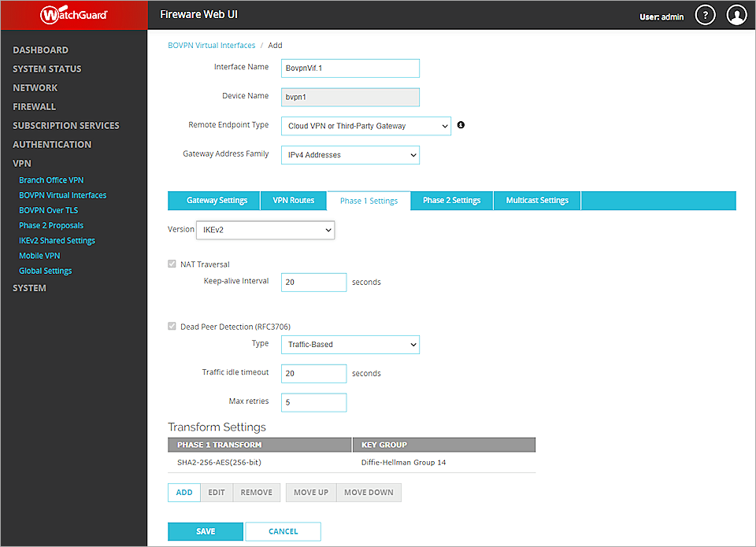This screenshot has height=547, width=756.
Task: Follow the BOVPN Virtual Interfaces breadcrumb link
Action: tap(211, 45)
